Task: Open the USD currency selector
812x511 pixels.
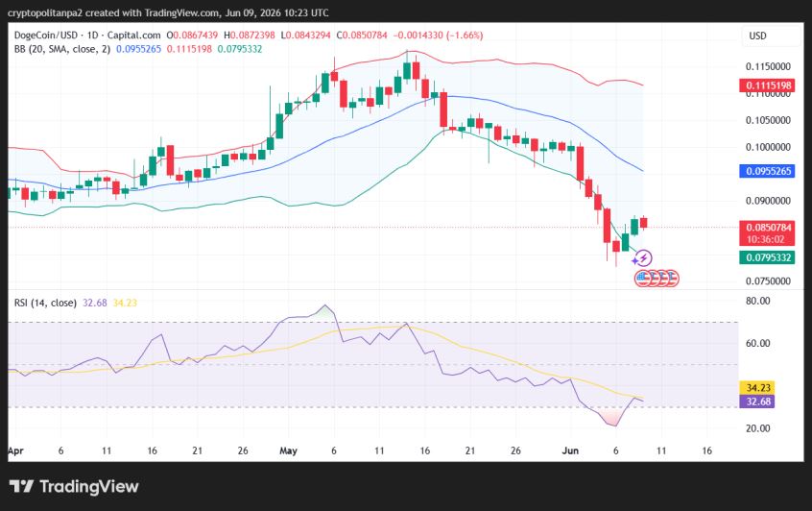Action: [x=771, y=36]
